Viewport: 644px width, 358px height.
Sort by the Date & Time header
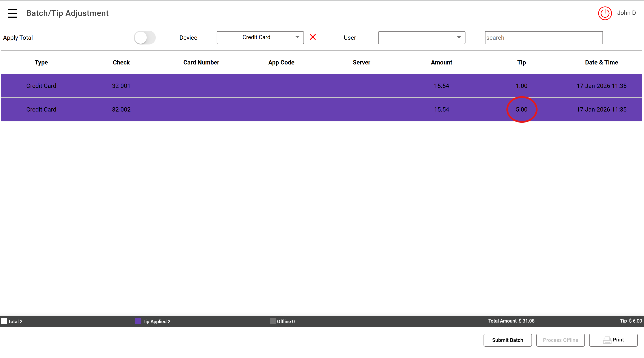click(x=601, y=63)
